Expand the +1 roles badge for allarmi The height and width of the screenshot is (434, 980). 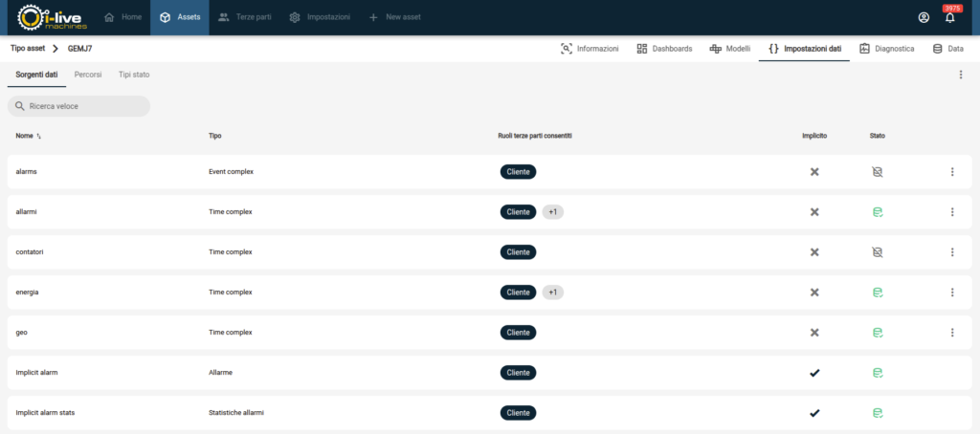coord(552,212)
